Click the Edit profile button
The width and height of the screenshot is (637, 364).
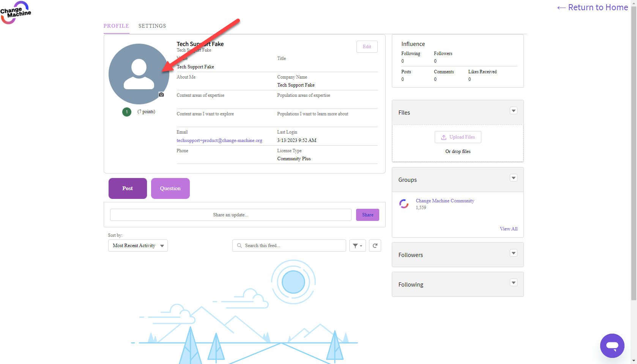[367, 47]
